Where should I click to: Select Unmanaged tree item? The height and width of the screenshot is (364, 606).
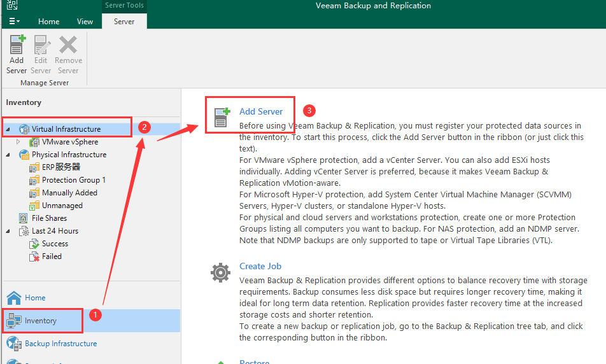[x=62, y=206]
